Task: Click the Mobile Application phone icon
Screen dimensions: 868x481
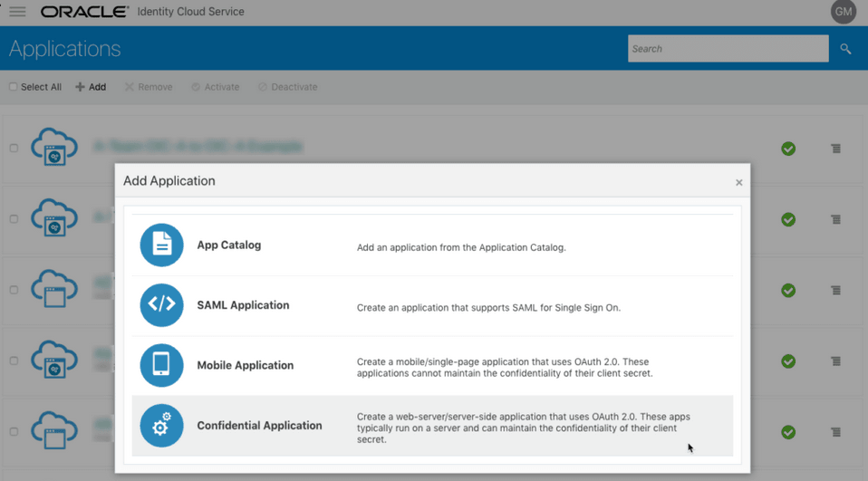Action: [x=161, y=365]
